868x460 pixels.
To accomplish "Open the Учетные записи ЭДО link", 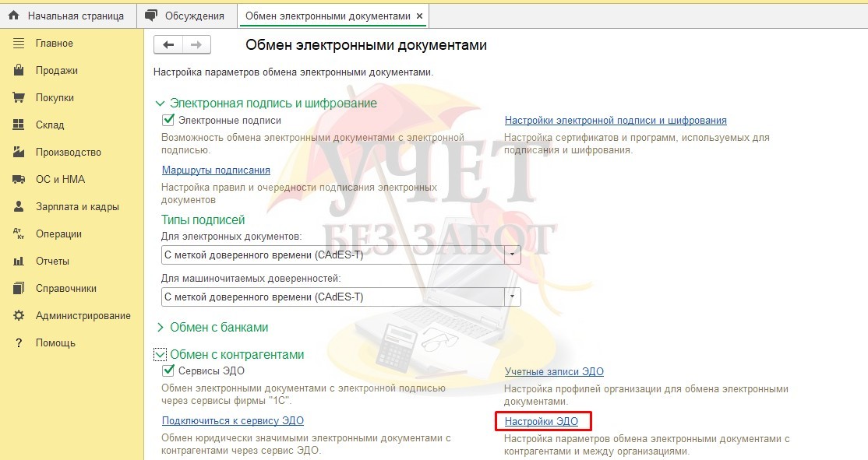I will (x=554, y=371).
